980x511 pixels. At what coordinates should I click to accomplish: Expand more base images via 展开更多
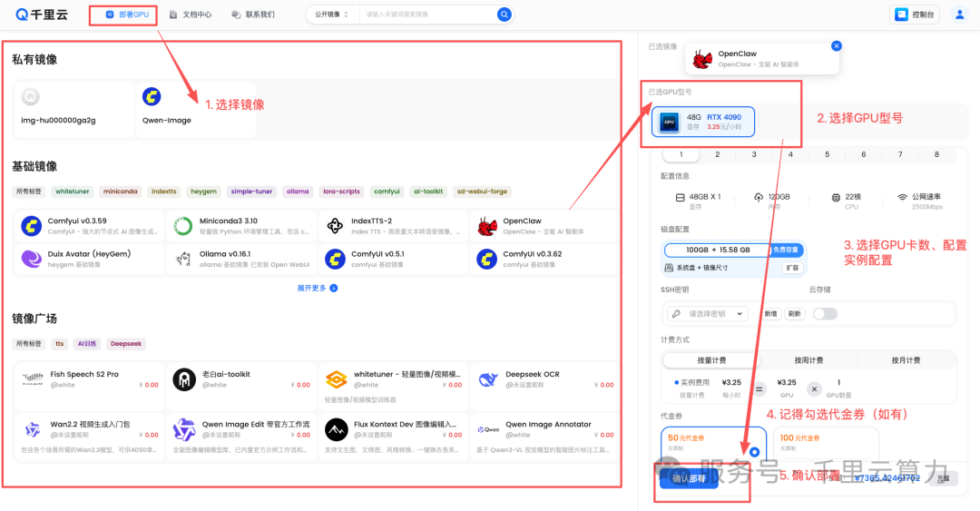[317, 289]
